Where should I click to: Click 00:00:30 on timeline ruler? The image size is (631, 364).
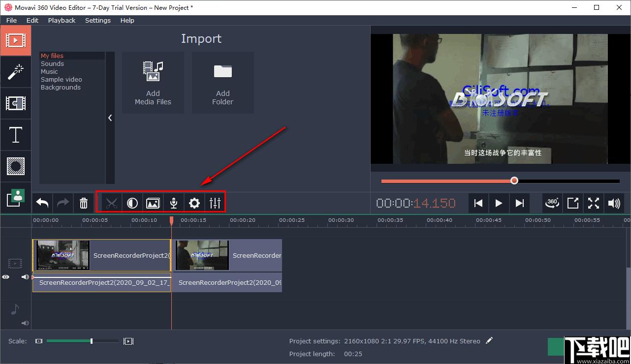click(x=341, y=220)
